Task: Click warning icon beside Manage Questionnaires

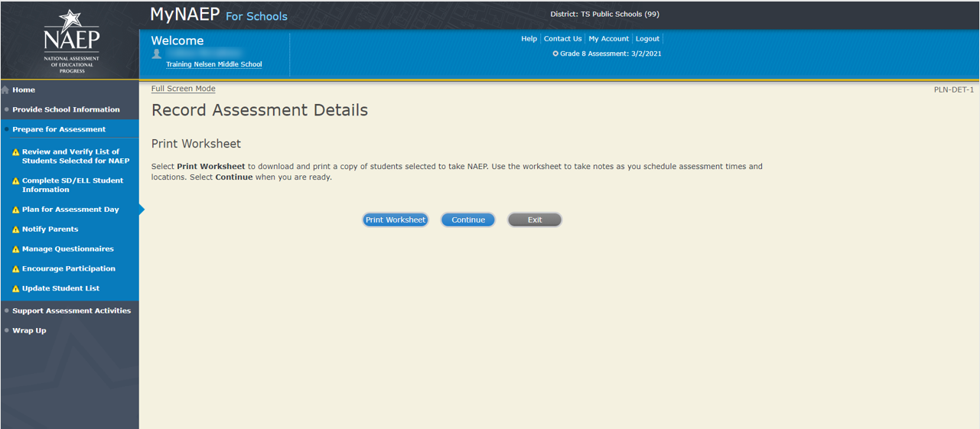Action: (15, 249)
